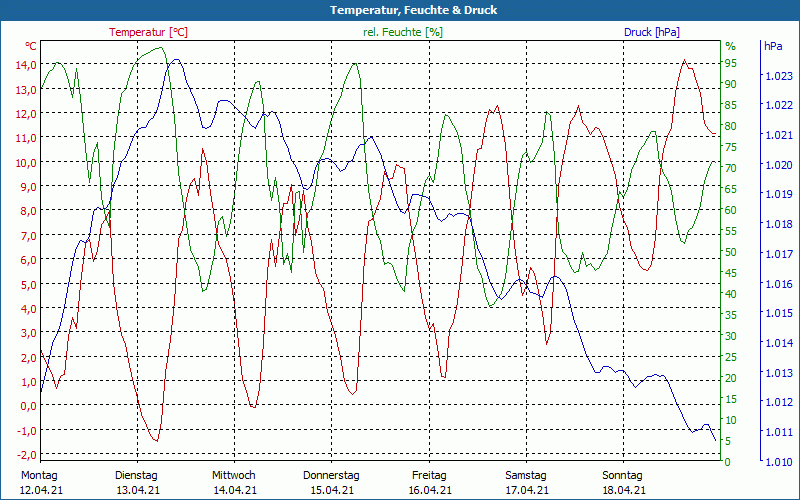Select the red Temperatur [°C] legend label
Viewport: 800px width, 500px height.
(148, 32)
